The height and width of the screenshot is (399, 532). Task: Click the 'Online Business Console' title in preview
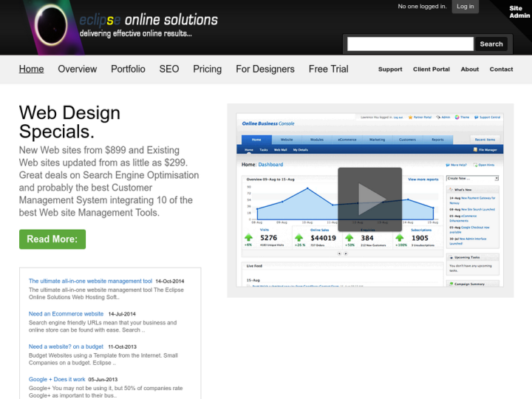[x=268, y=123]
